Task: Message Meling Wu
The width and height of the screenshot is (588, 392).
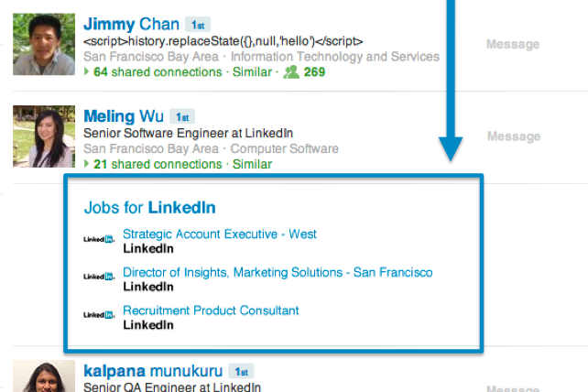Action: point(514,136)
